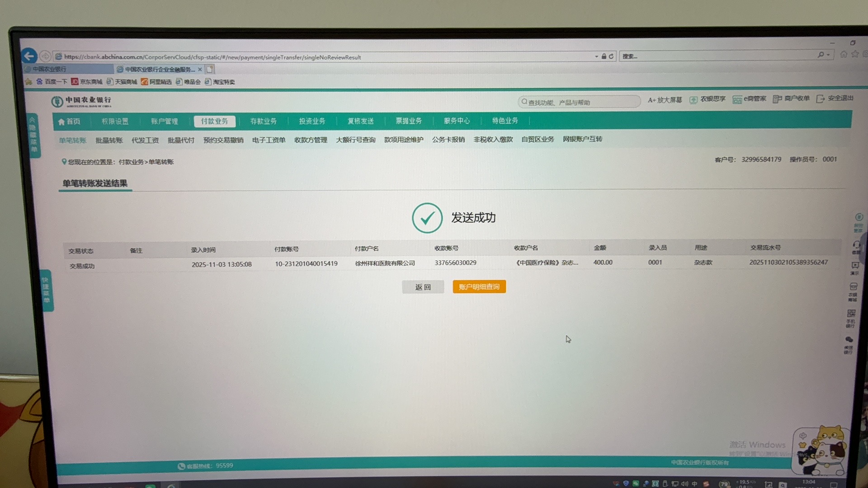Image resolution: width=868 pixels, height=488 pixels.
Task: Click the 农银思享 icon
Action: 693,100
